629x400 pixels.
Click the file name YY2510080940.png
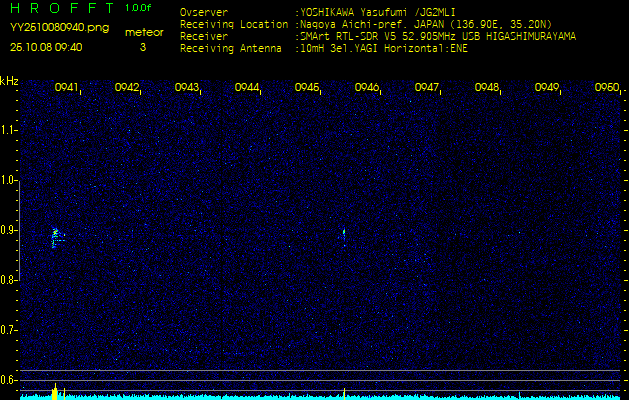tap(59, 28)
